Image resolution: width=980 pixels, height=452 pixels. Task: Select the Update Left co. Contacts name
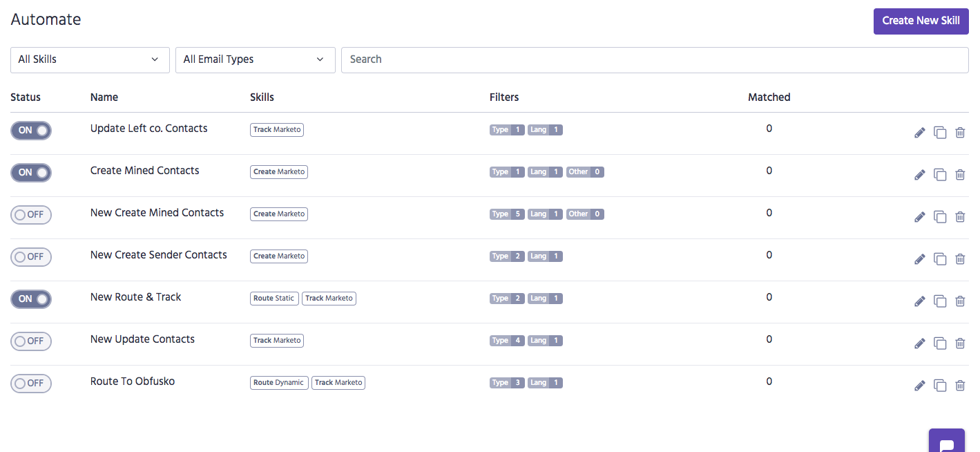pyautogui.click(x=149, y=129)
